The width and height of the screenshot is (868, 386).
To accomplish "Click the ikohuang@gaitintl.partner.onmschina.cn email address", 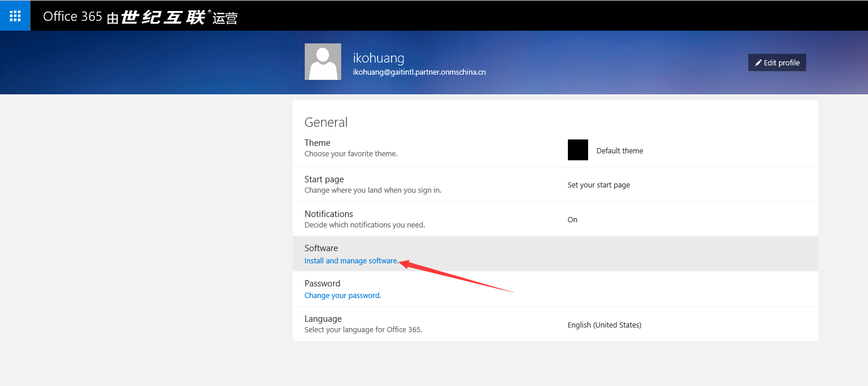I will (x=419, y=73).
